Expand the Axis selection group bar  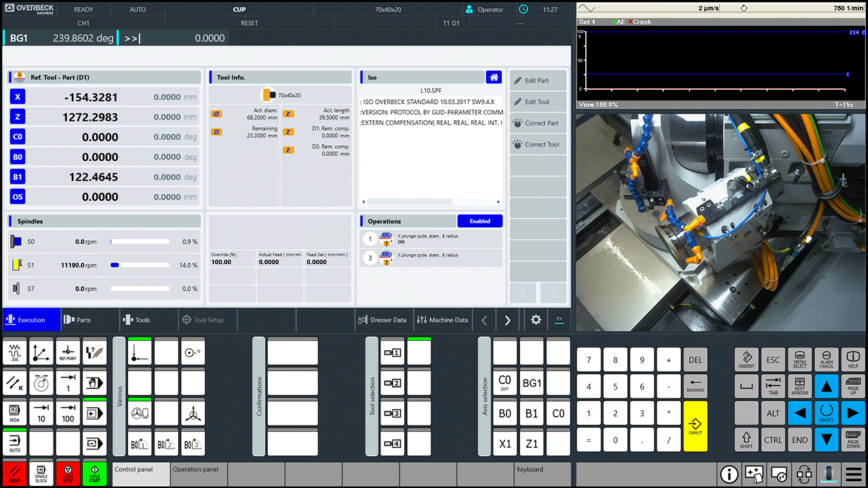484,397
